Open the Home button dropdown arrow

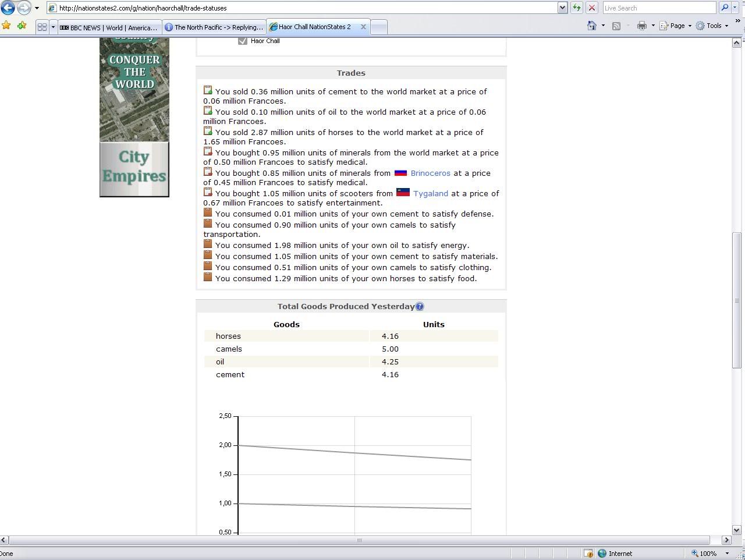[603, 26]
